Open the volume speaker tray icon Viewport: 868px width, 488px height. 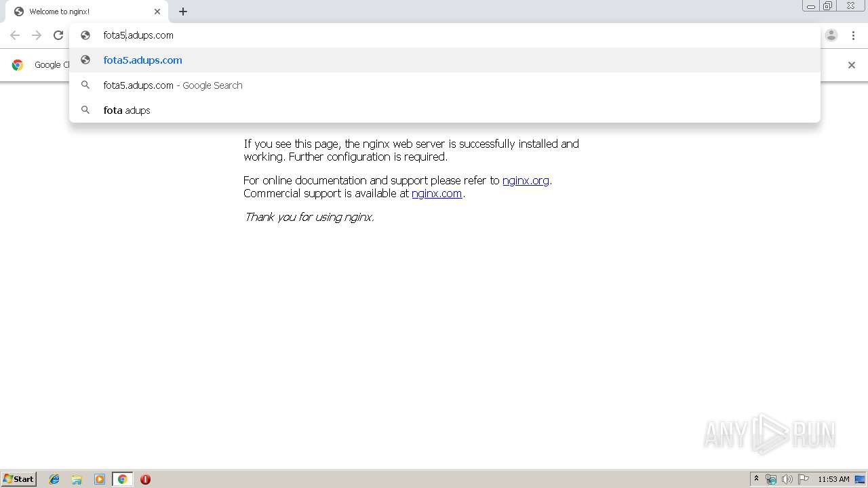pyautogui.click(x=787, y=479)
